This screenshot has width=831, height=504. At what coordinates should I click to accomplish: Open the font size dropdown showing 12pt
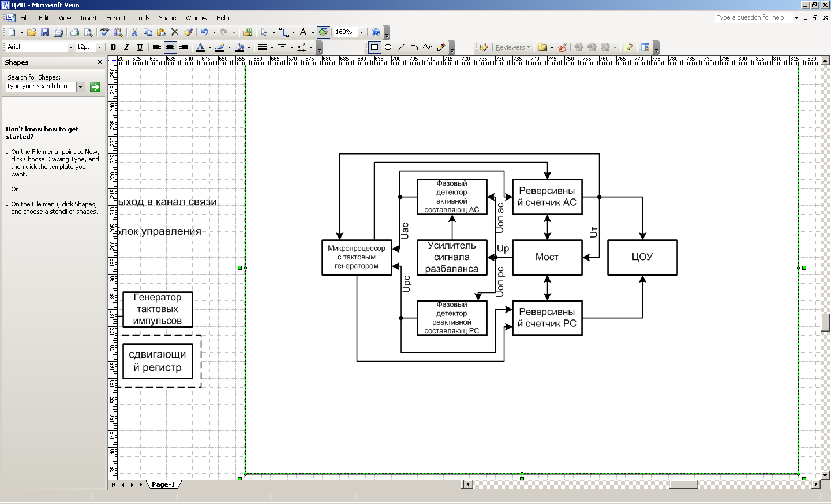point(99,47)
